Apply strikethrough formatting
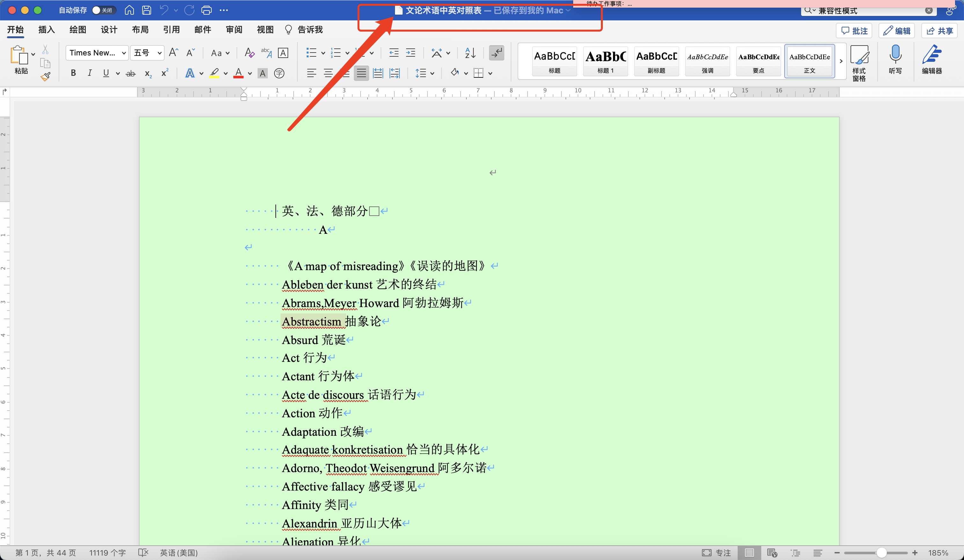This screenshot has width=964, height=560. [130, 73]
